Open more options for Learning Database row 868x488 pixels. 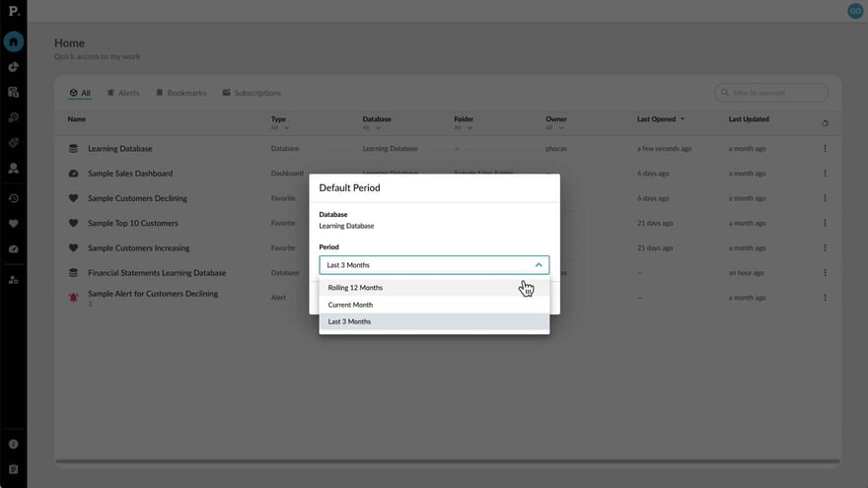tap(825, 148)
